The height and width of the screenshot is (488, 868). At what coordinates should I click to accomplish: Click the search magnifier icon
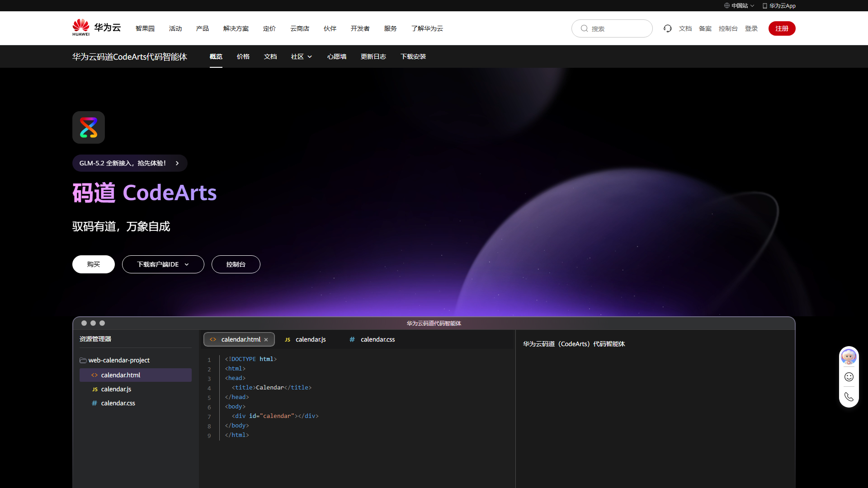pos(584,28)
